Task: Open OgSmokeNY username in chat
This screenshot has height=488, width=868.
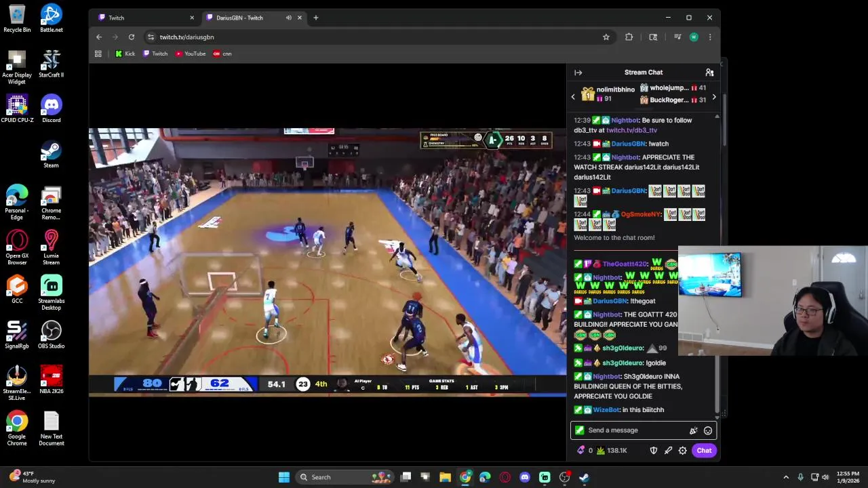Action: (x=640, y=214)
